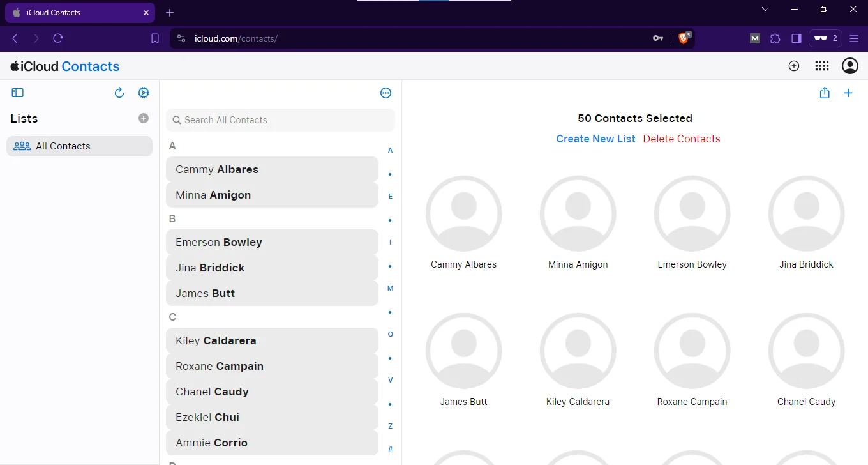Select Emerson Bowley in contact list
The width and height of the screenshot is (868, 465).
[x=272, y=242]
